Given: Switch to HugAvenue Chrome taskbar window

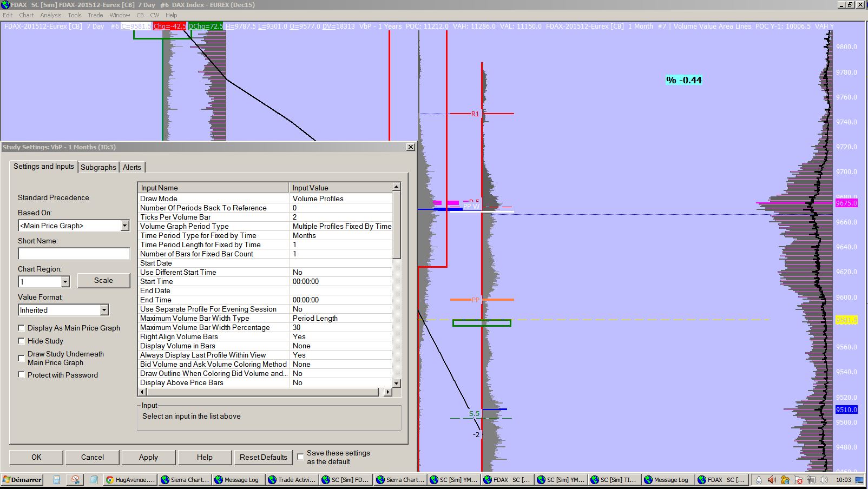Looking at the screenshot, I should pyautogui.click(x=130, y=480).
